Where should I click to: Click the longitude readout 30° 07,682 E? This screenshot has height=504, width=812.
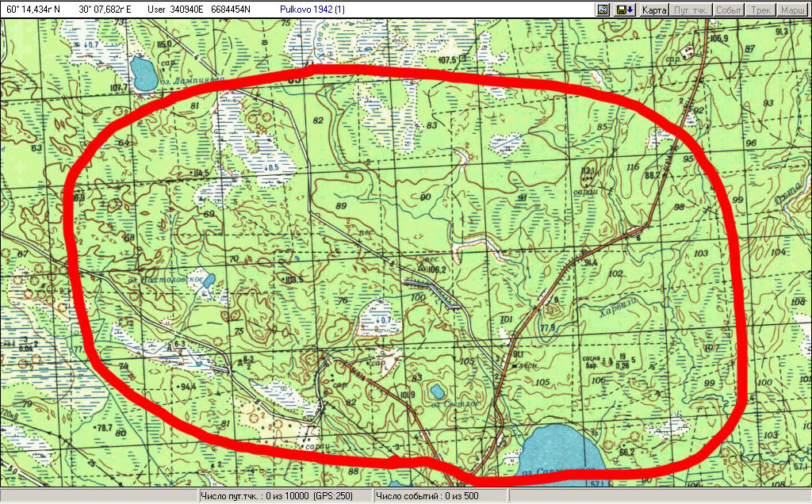tap(105, 10)
